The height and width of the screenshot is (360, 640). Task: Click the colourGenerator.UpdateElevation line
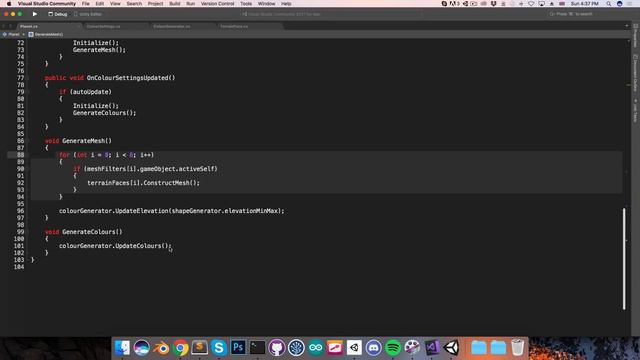click(171, 211)
